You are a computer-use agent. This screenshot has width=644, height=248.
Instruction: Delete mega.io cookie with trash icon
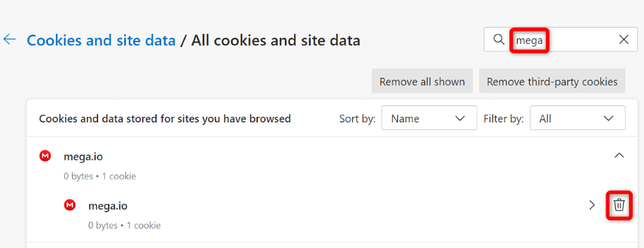[x=619, y=205]
